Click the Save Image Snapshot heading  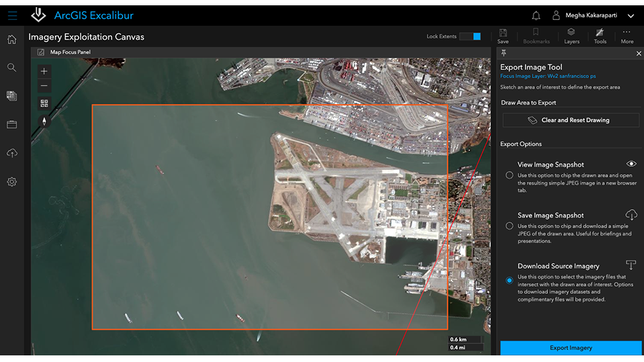coord(551,215)
